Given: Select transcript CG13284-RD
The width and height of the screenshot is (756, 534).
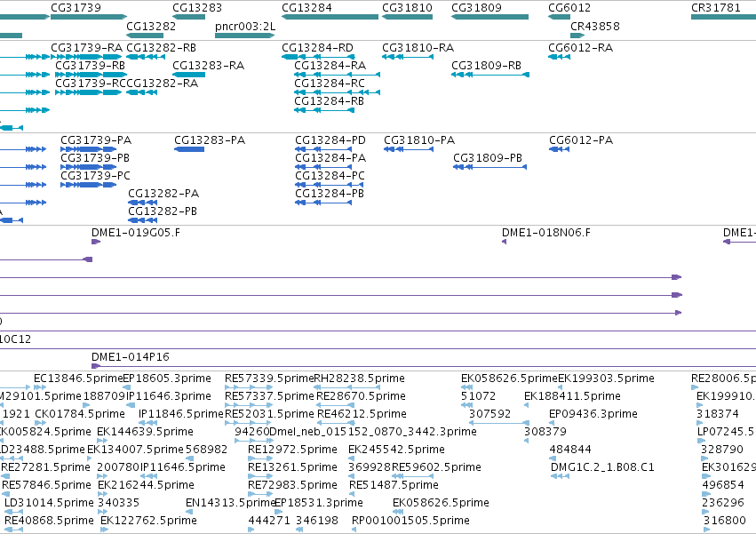Looking at the screenshot, I should click(317, 48).
